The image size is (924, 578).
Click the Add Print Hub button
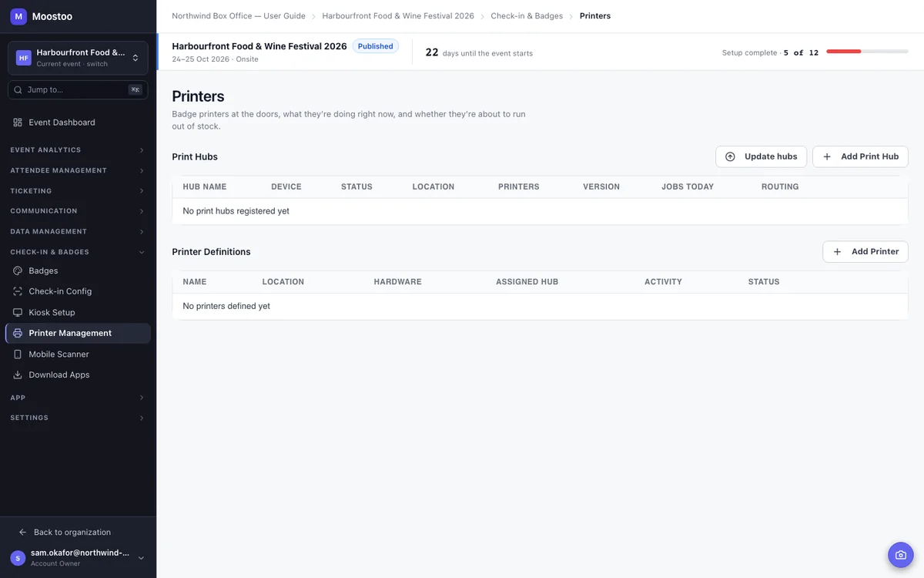coord(860,156)
